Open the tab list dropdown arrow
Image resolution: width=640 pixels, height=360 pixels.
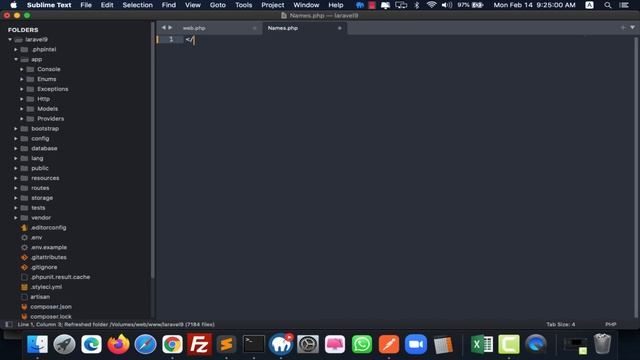point(633,28)
